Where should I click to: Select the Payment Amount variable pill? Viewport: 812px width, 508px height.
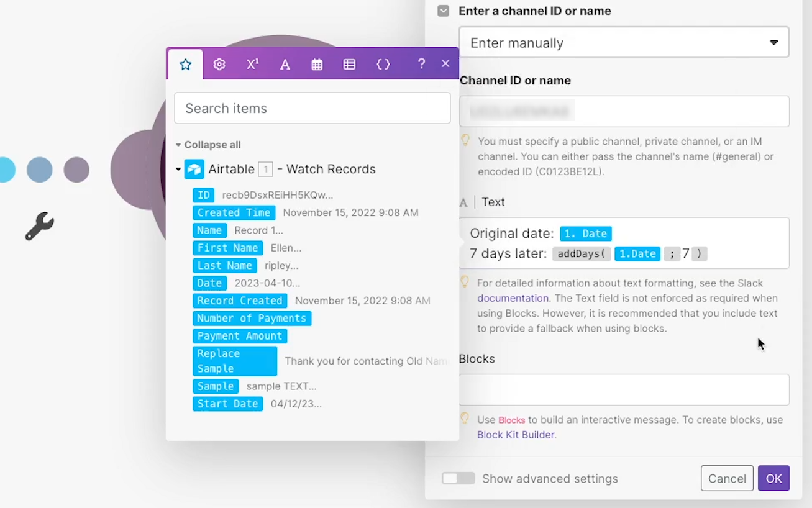coord(240,336)
